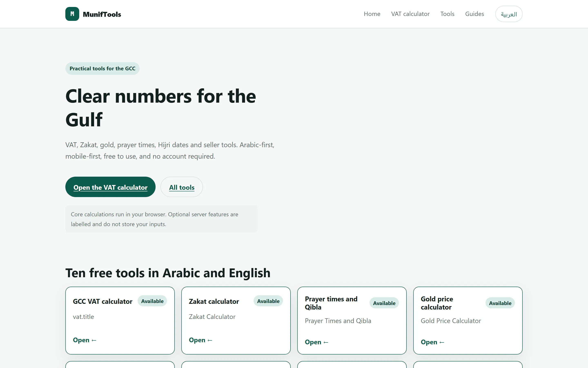The width and height of the screenshot is (588, 368).
Task: Click Available badge on Zakat calculator card
Action: click(x=268, y=301)
